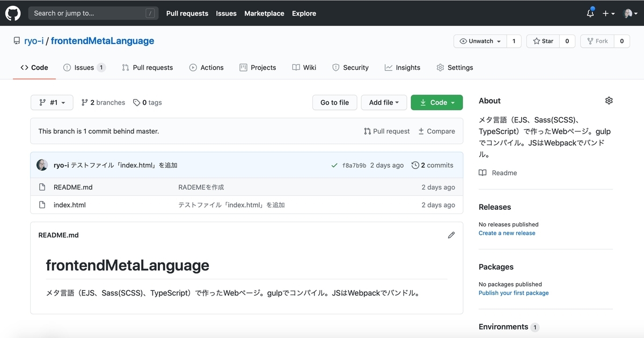Open About settings gear icon

(609, 100)
